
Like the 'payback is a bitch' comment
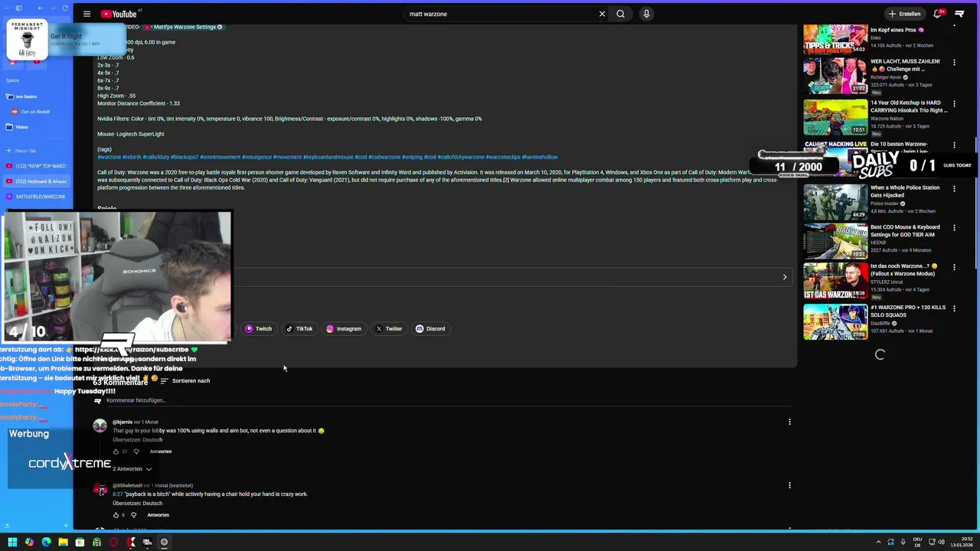point(116,515)
